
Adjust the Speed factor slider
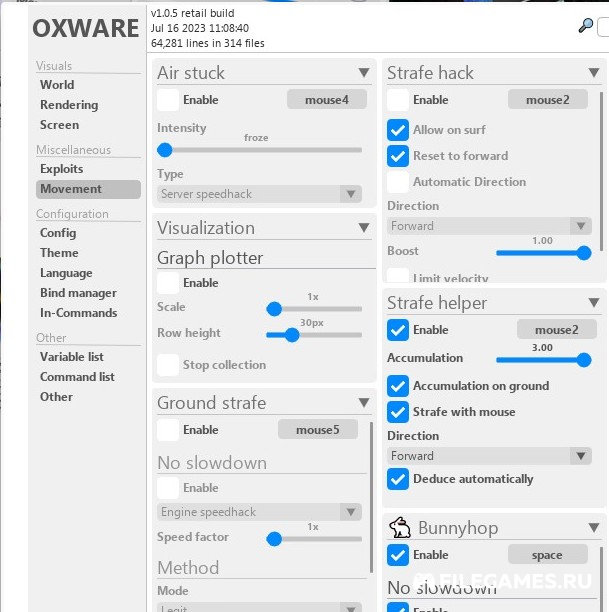pyautogui.click(x=314, y=539)
